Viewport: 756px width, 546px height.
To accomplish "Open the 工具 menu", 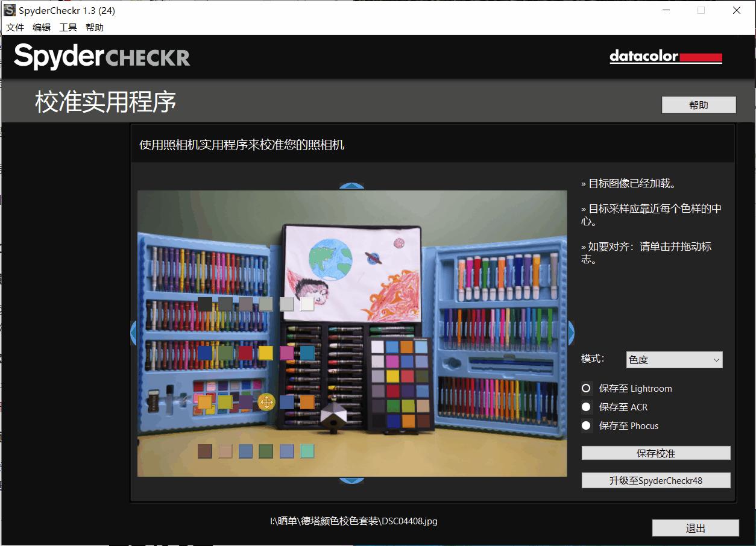I will [x=68, y=27].
